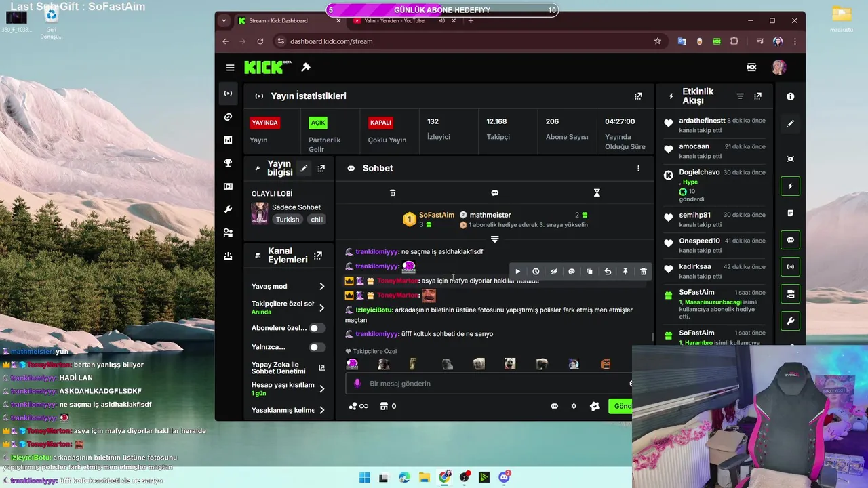Click the timeout clock icon on message toolbar
This screenshot has width=868, height=488.
point(536,272)
